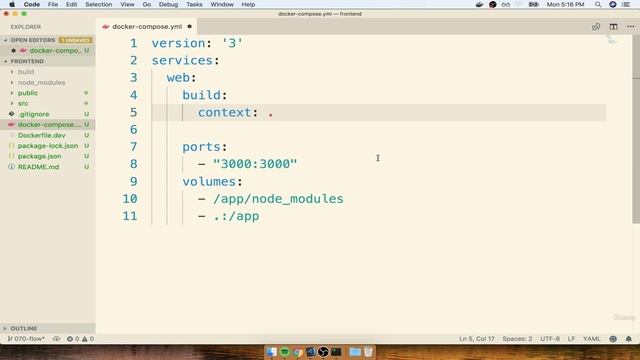
Task: Open the Docker whale menu bar icon
Action: 480,4
